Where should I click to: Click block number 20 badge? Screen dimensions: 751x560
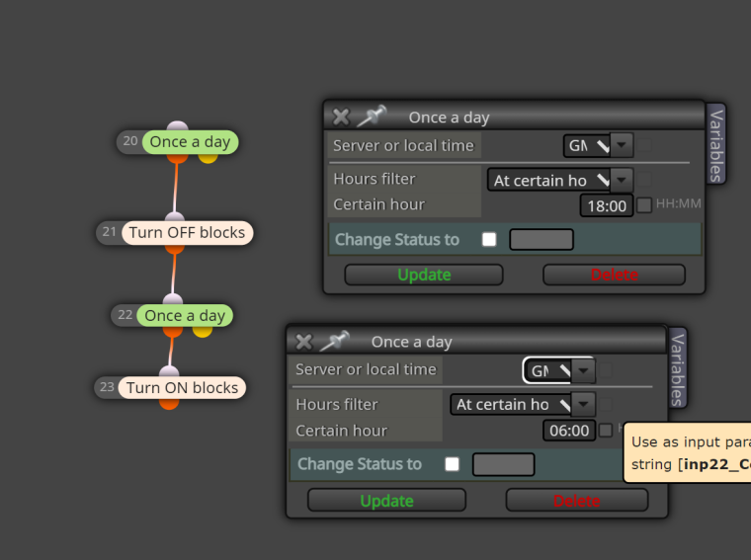130,141
